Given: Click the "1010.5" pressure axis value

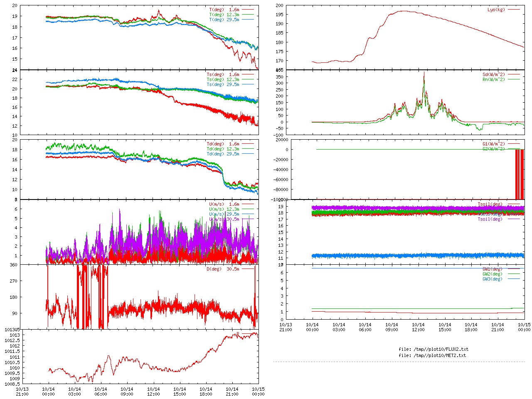Looking at the screenshot, I should tap(12, 362).
